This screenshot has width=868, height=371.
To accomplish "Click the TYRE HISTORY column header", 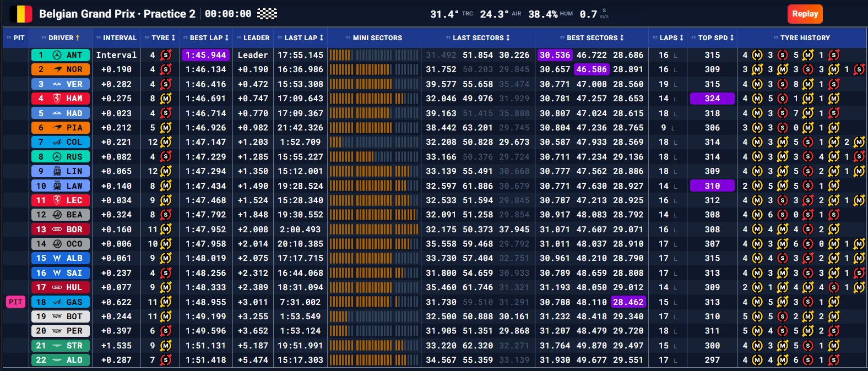I will (802, 38).
